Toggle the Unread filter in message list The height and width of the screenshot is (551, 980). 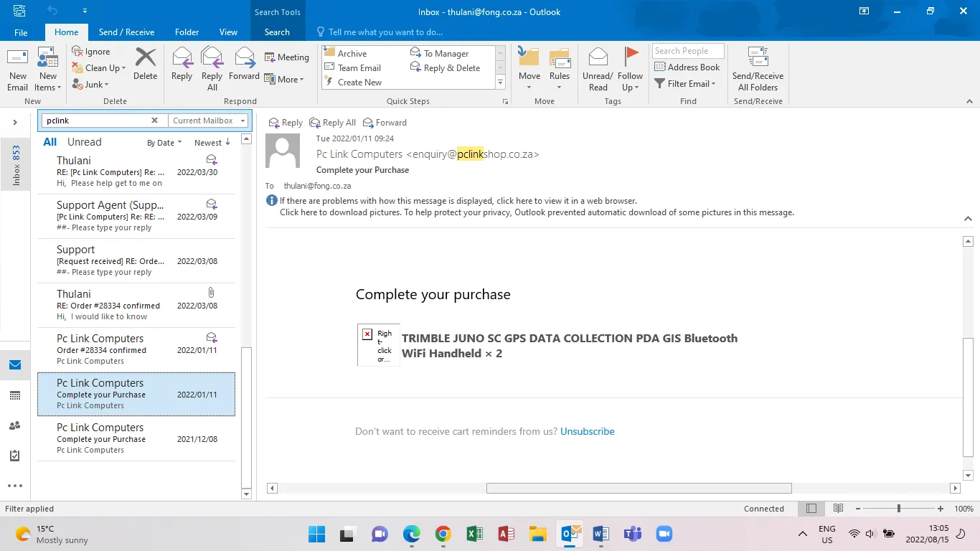point(84,142)
